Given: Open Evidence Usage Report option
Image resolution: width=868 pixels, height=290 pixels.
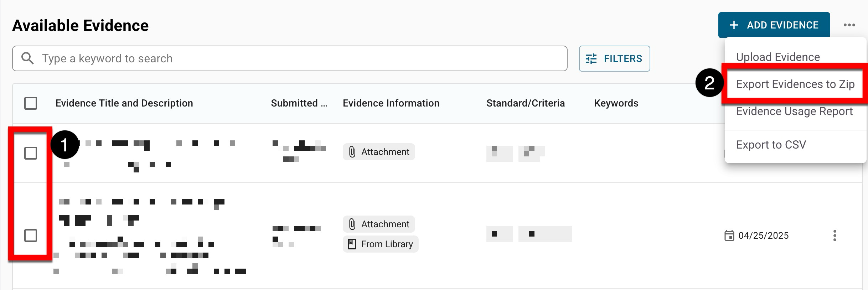Looking at the screenshot, I should [794, 111].
